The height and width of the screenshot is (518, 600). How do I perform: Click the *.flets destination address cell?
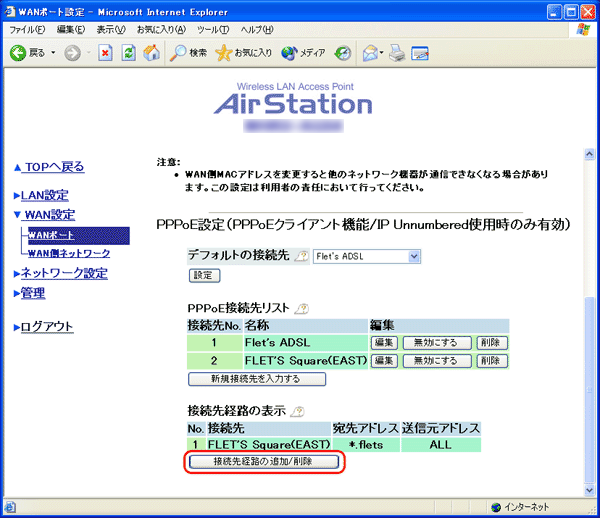(366, 445)
